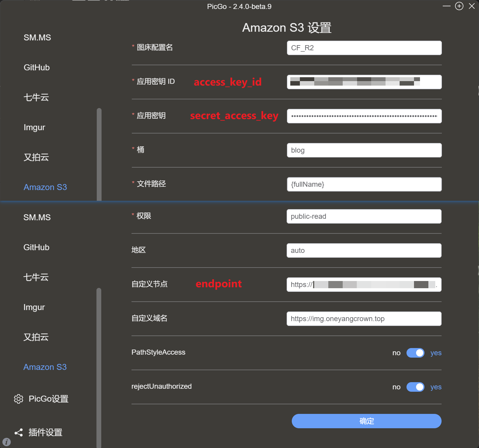479x448 pixels.
Task: Minimize the PicGo window
Action: click(x=446, y=6)
